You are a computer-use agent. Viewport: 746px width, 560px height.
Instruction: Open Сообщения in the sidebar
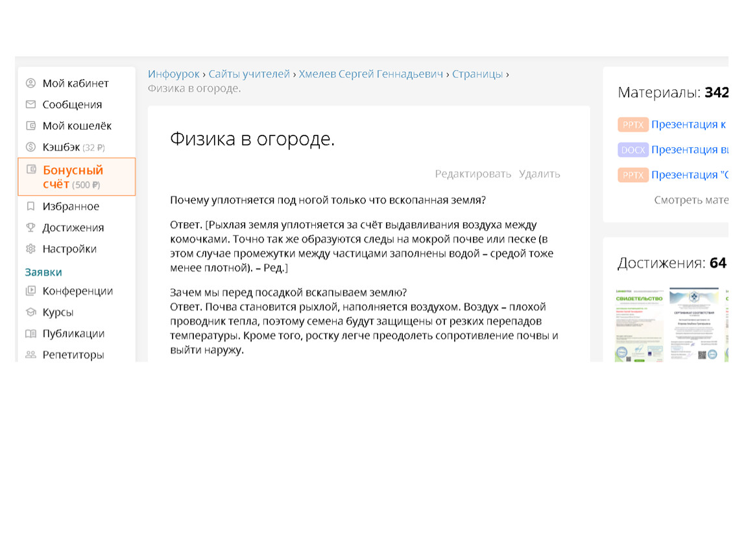click(x=72, y=104)
